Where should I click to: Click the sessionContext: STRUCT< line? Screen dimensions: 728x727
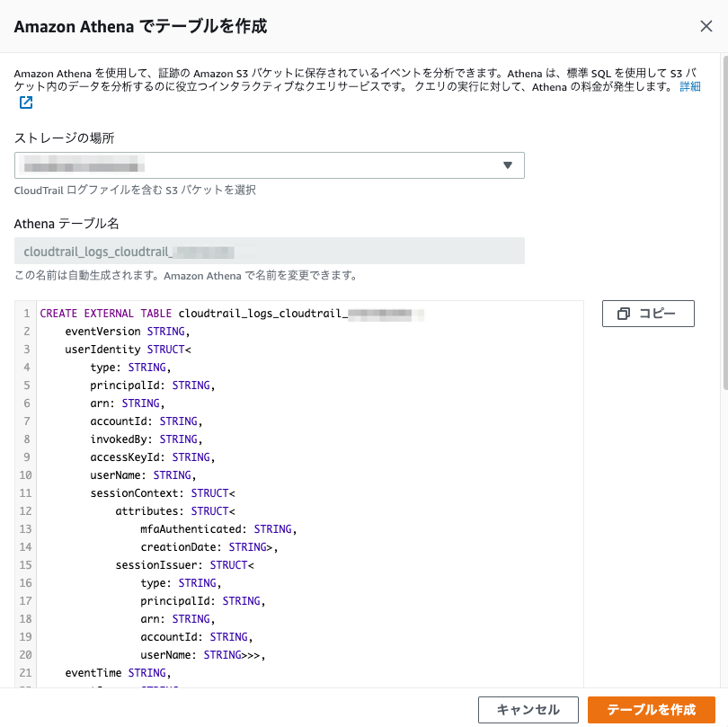pyautogui.click(x=163, y=493)
